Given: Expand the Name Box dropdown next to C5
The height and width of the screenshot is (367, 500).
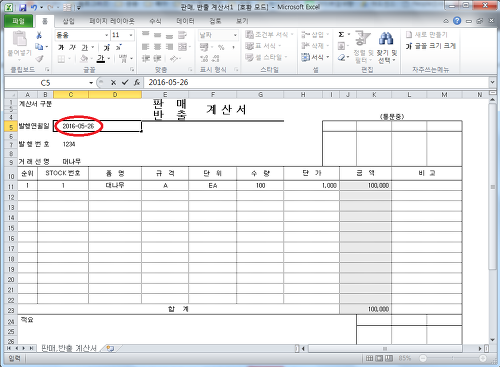Looking at the screenshot, I should pyautogui.click(x=91, y=83).
